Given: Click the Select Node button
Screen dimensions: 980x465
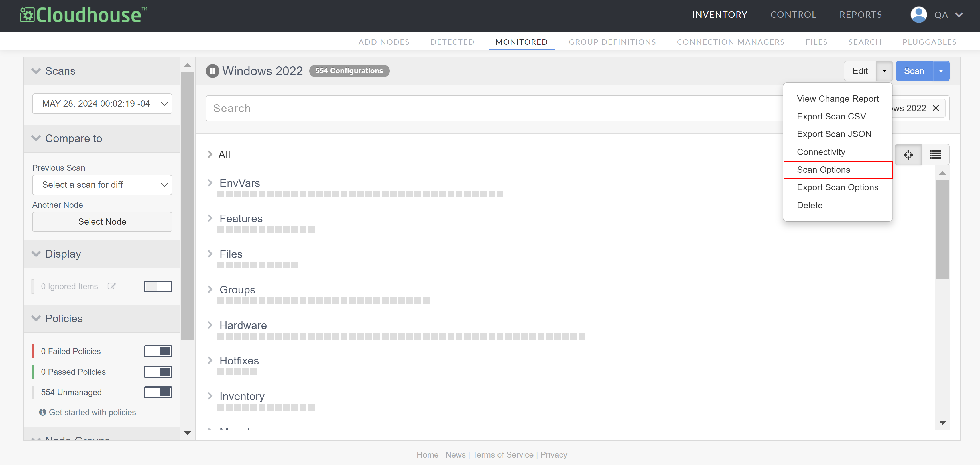Looking at the screenshot, I should click(x=102, y=222).
